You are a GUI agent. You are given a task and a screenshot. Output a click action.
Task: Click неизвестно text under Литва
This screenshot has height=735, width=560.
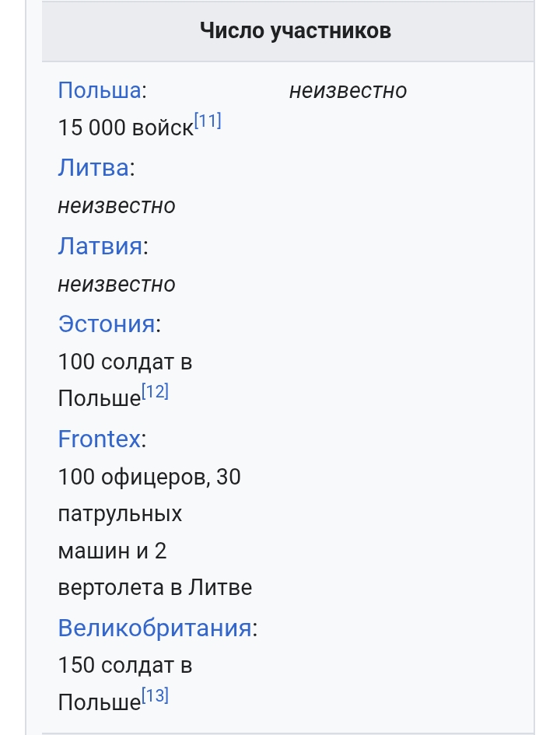click(117, 206)
